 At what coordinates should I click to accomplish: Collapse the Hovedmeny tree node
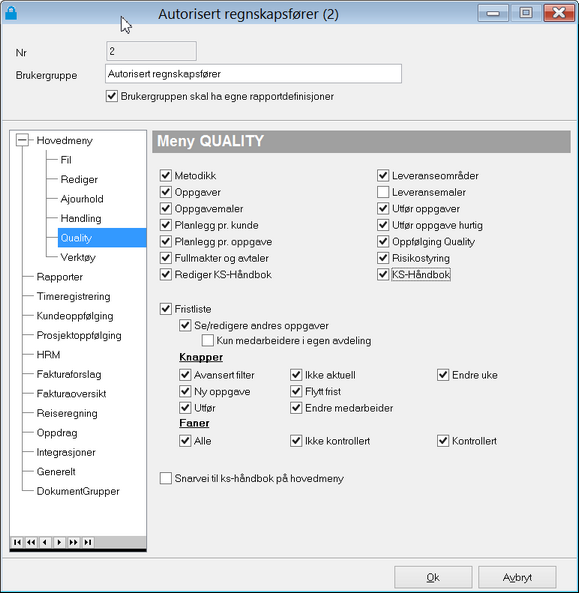22,140
